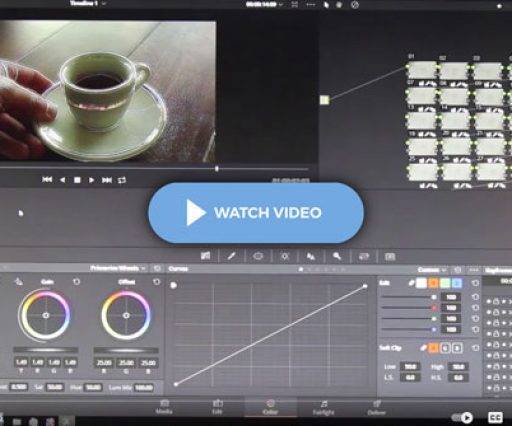512x426 pixels.
Task: Reset the Gain color wheel
Action: pos(76,282)
